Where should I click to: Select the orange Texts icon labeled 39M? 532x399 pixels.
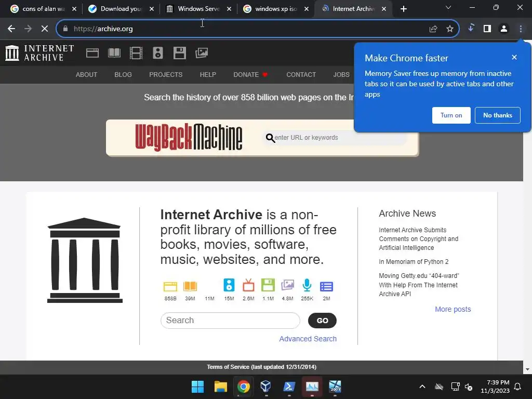(190, 286)
